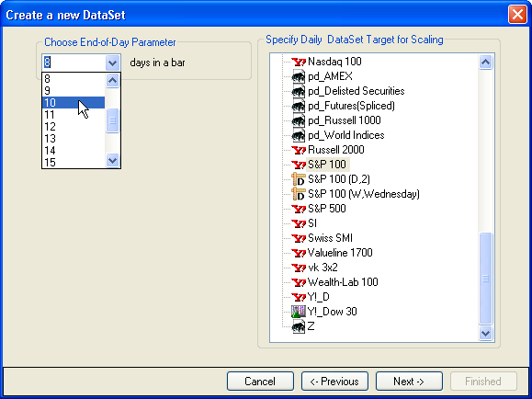Viewport: 532px width, 399px height.
Task: Choose 14 from the dropdown list
Action: 74,151
